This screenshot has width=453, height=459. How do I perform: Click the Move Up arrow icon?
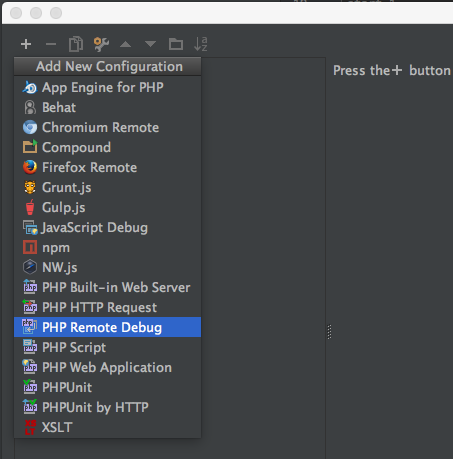click(x=126, y=44)
